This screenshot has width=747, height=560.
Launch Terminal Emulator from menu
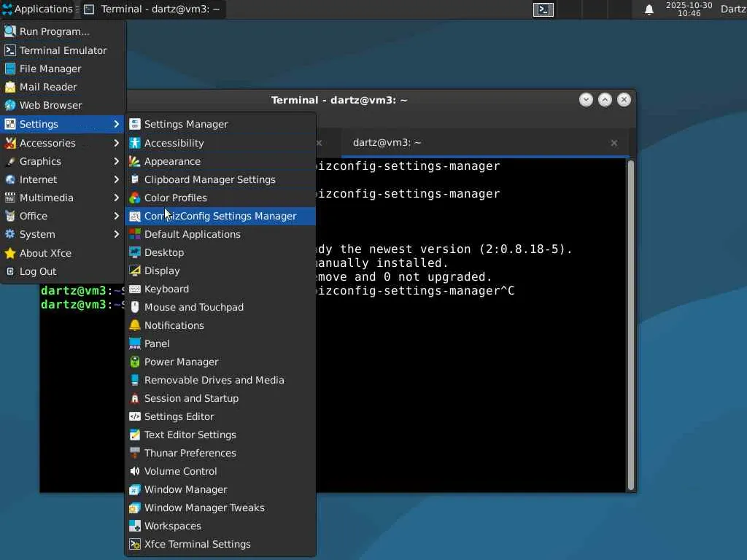click(x=63, y=50)
